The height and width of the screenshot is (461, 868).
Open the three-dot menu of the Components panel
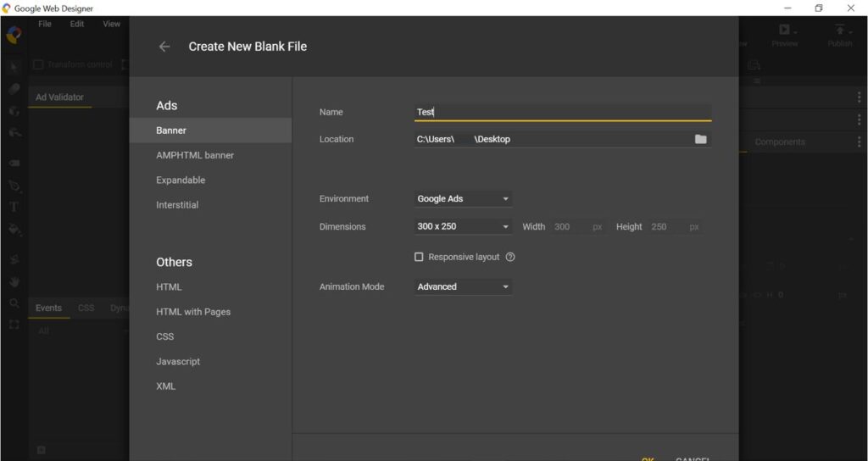(860, 142)
